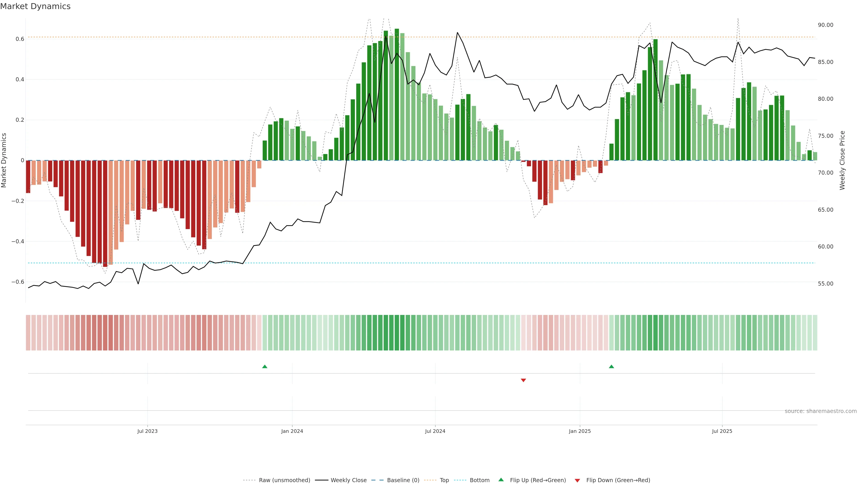Image resolution: width=868 pixels, height=488 pixels.
Task: Select the Jul 2025 axis label
Action: click(x=722, y=431)
